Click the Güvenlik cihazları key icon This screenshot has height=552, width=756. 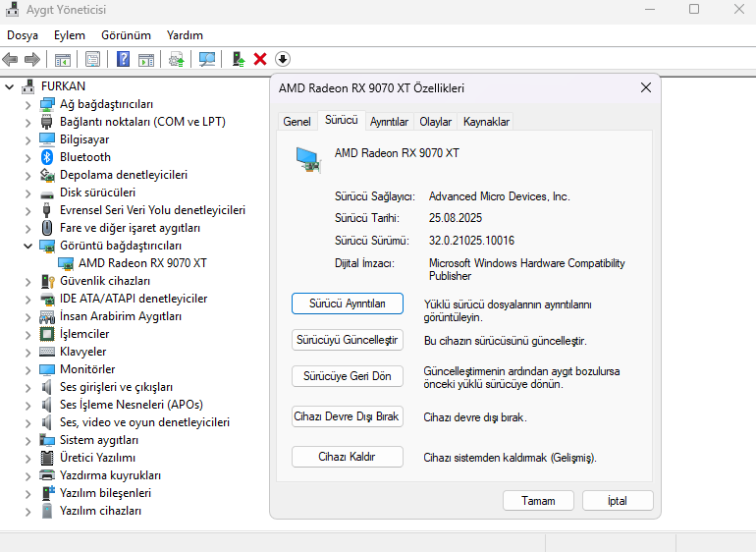48,281
